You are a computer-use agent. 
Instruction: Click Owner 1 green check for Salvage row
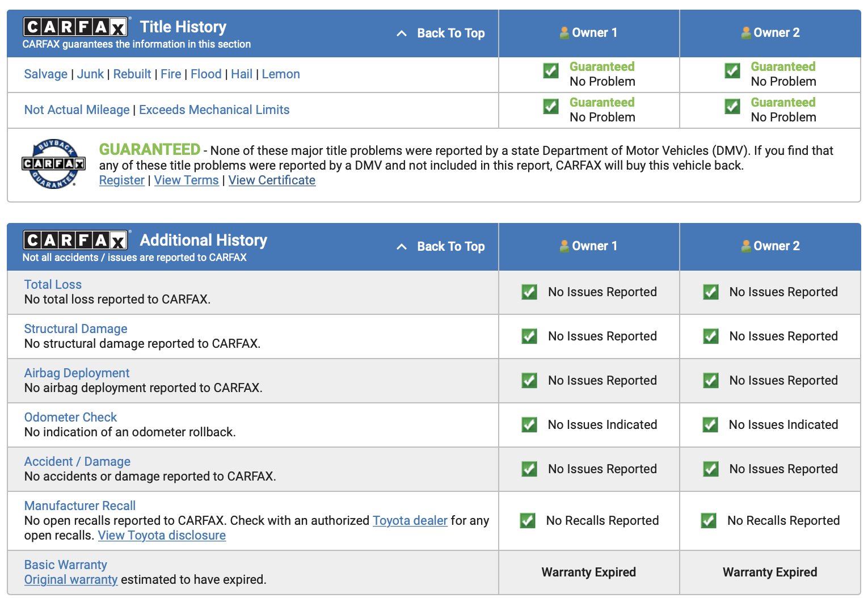point(551,71)
